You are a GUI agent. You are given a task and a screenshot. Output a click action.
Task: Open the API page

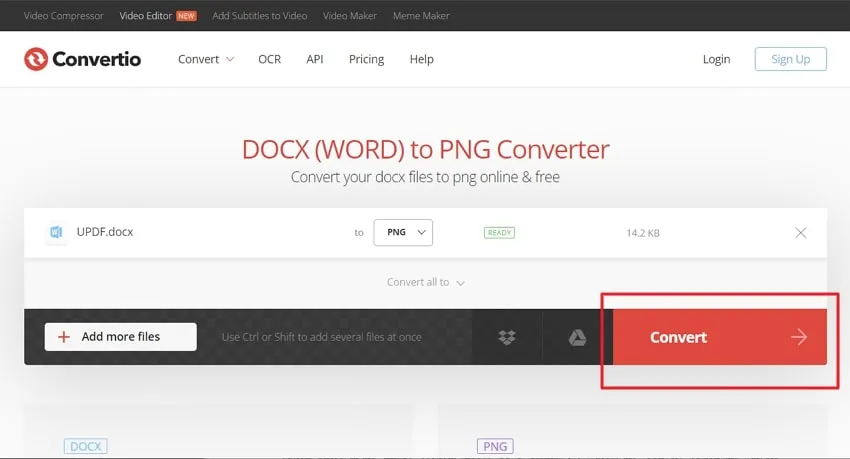[x=315, y=59]
